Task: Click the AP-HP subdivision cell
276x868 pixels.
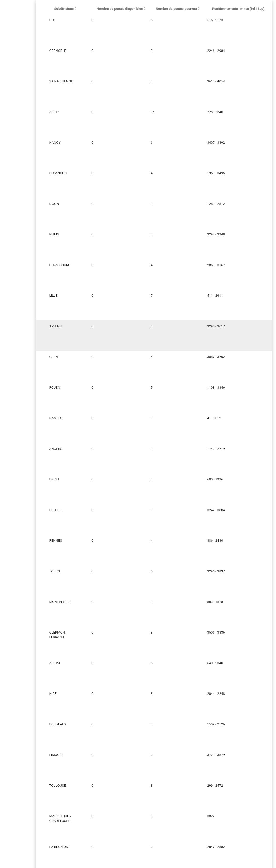Action: [x=54, y=112]
